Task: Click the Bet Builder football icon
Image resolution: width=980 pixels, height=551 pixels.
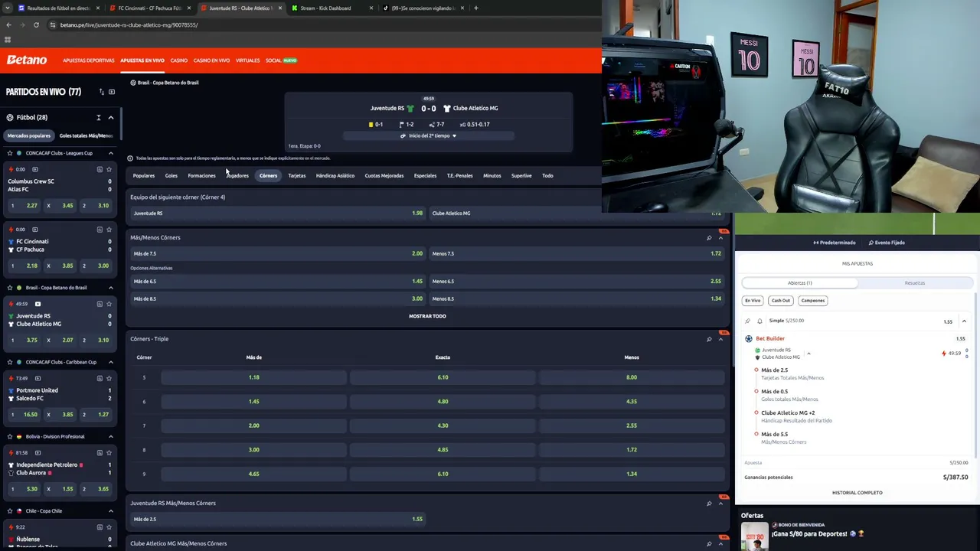Action: [x=748, y=338]
